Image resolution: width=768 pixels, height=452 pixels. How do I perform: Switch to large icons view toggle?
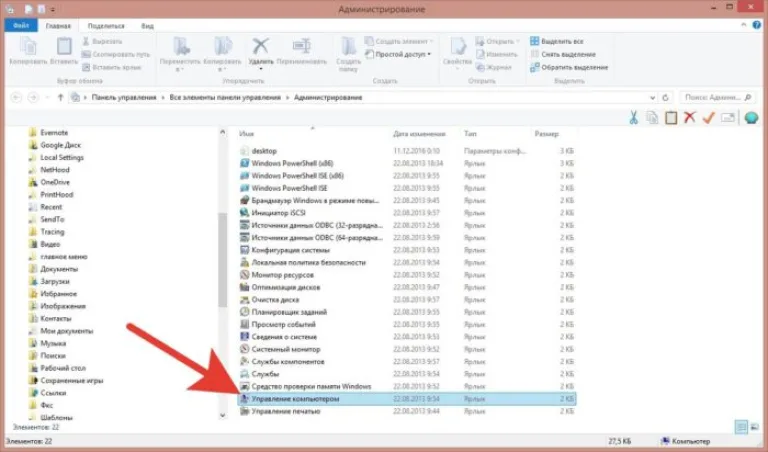click(x=755, y=427)
